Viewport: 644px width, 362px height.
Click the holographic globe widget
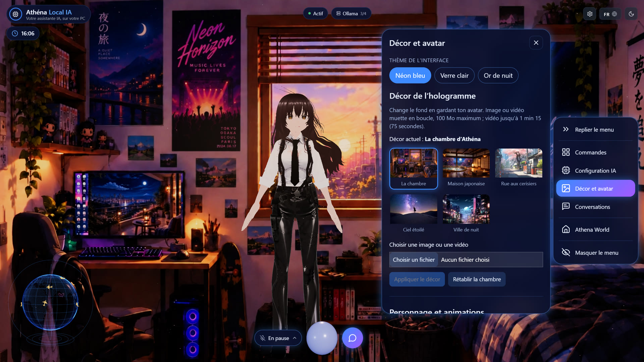(50, 302)
